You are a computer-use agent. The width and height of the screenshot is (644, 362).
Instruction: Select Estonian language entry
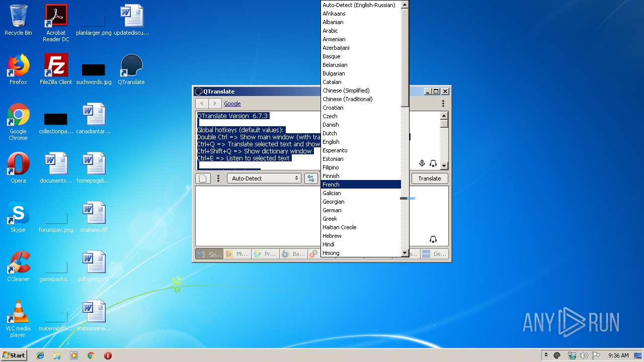point(361,159)
